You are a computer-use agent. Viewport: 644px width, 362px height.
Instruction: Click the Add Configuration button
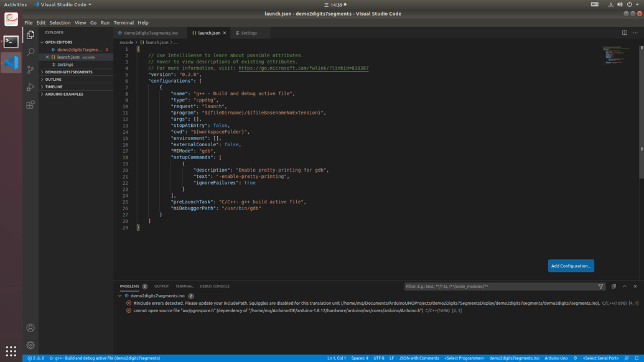click(571, 266)
